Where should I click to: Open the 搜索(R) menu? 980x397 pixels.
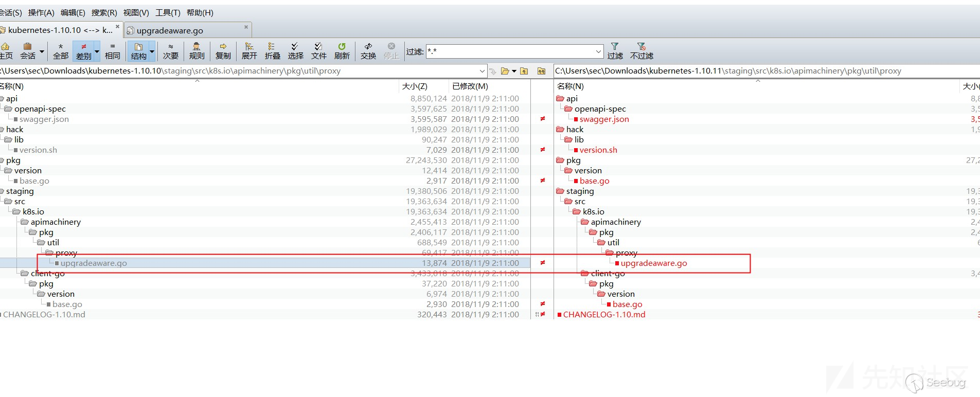[x=104, y=13]
